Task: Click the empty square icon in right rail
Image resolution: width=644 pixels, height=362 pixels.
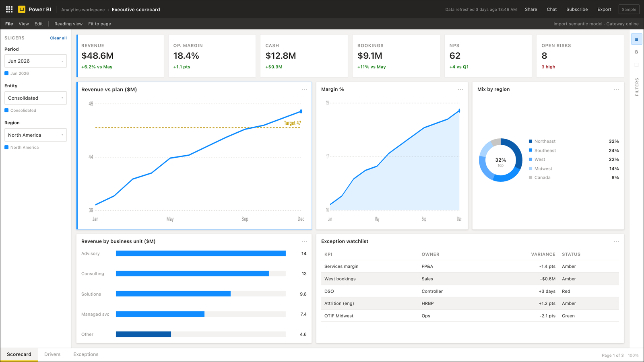Action: (636, 65)
